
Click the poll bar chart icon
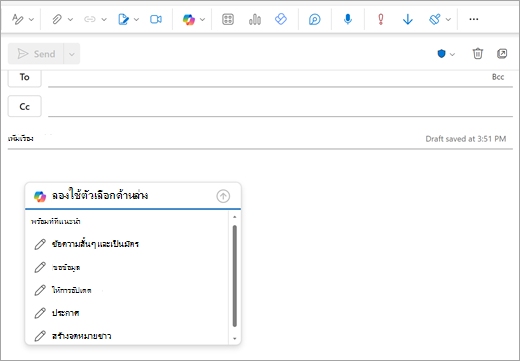(x=255, y=19)
